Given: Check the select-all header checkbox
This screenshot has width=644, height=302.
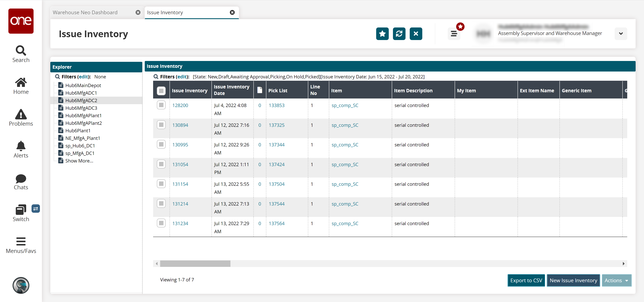Looking at the screenshot, I should tap(161, 91).
